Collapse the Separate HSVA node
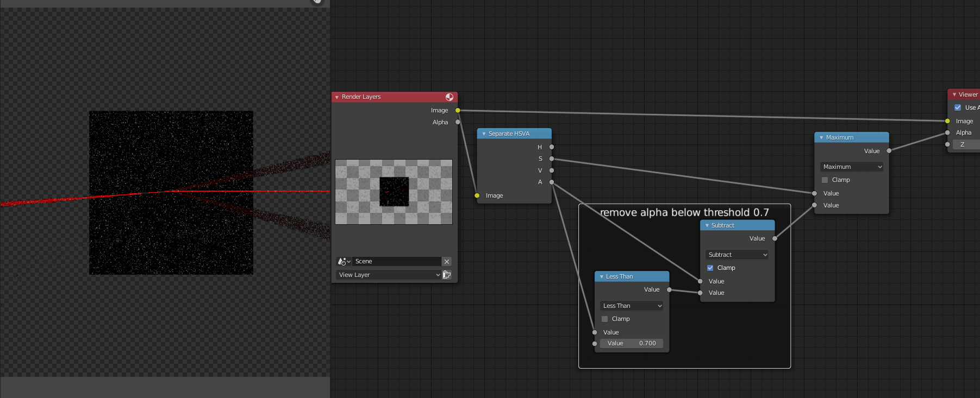Screen dimensions: 980x398 [x=484, y=134]
